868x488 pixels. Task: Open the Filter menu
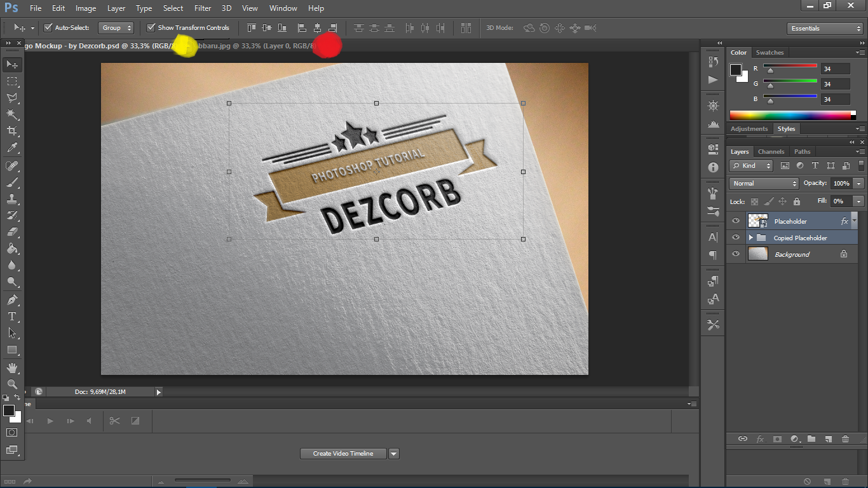(x=203, y=8)
